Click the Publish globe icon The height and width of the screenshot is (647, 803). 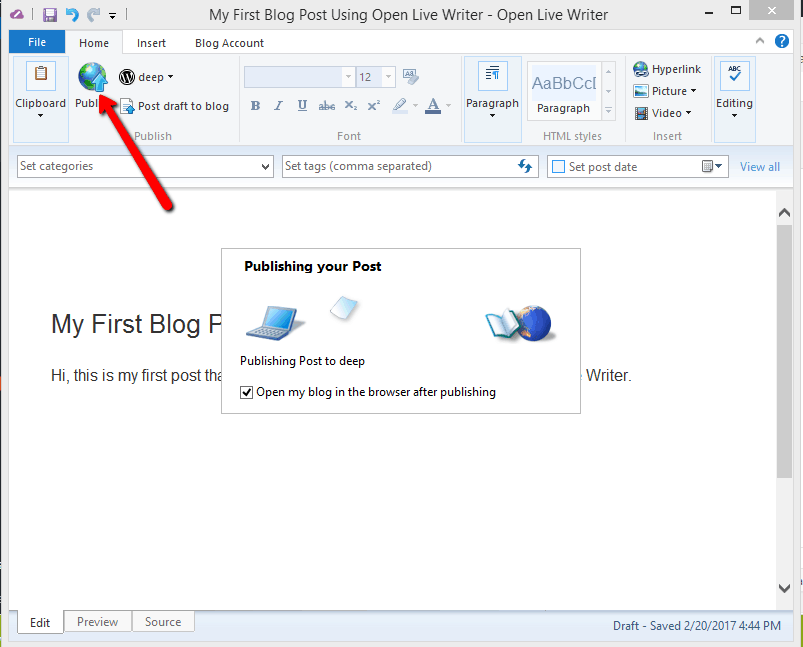[93, 77]
